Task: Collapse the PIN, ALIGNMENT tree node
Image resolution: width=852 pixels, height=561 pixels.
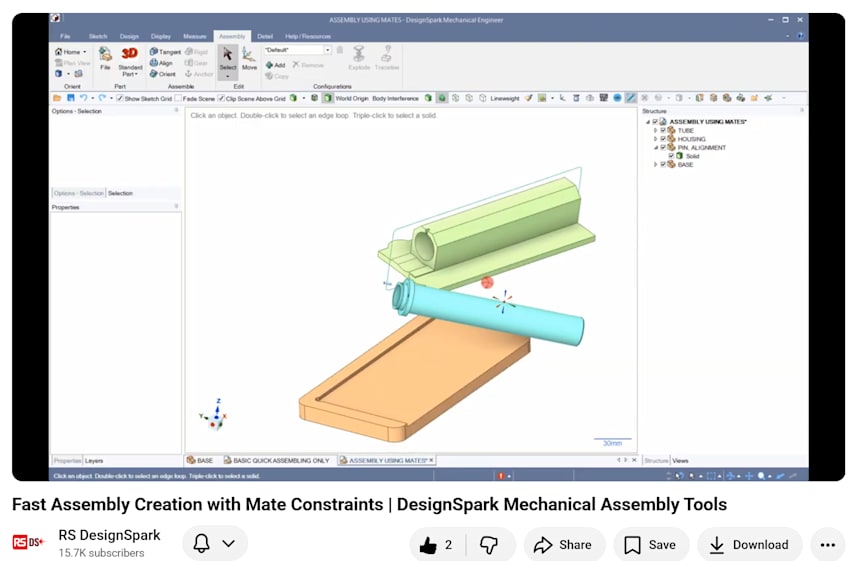Action: (x=655, y=147)
